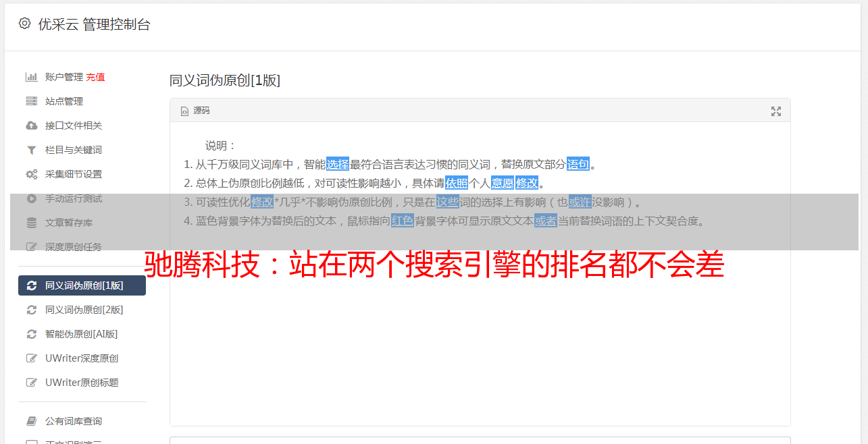
Task: Click the 公有词库查询 book icon
Action: coord(31,421)
